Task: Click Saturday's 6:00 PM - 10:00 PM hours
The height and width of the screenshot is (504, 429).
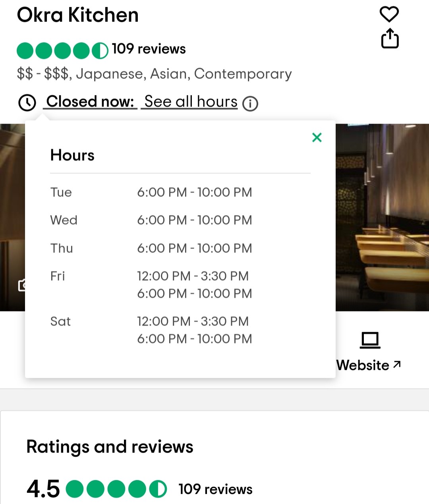Action: pyautogui.click(x=195, y=339)
